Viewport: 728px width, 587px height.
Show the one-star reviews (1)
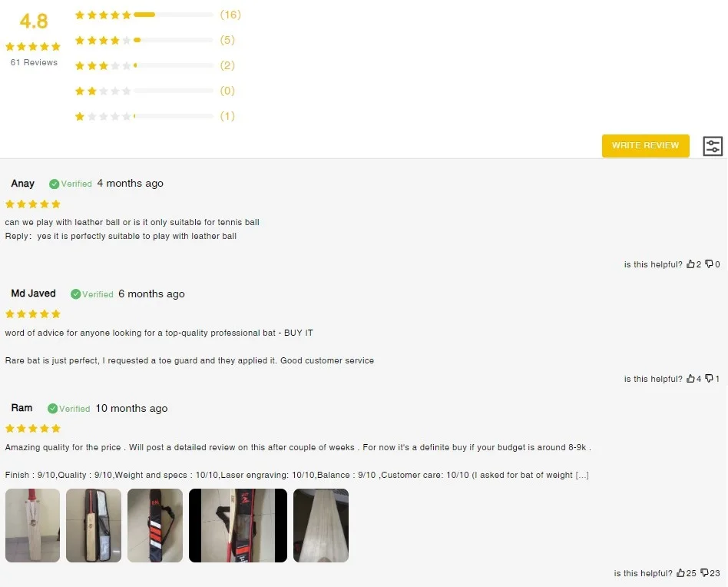click(154, 116)
